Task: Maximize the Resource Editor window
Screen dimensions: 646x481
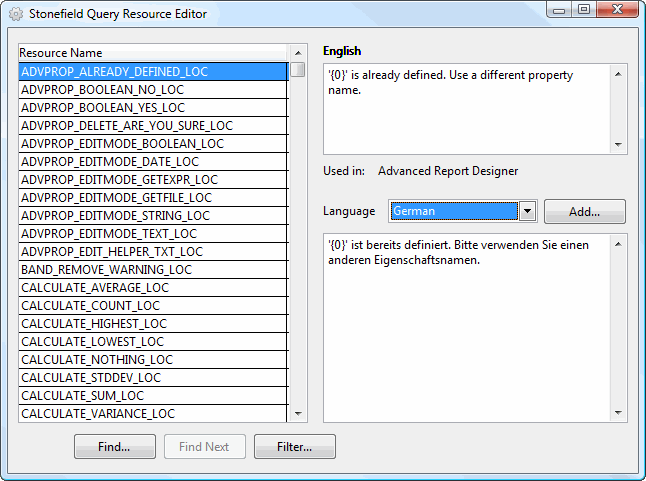Action: (x=583, y=10)
